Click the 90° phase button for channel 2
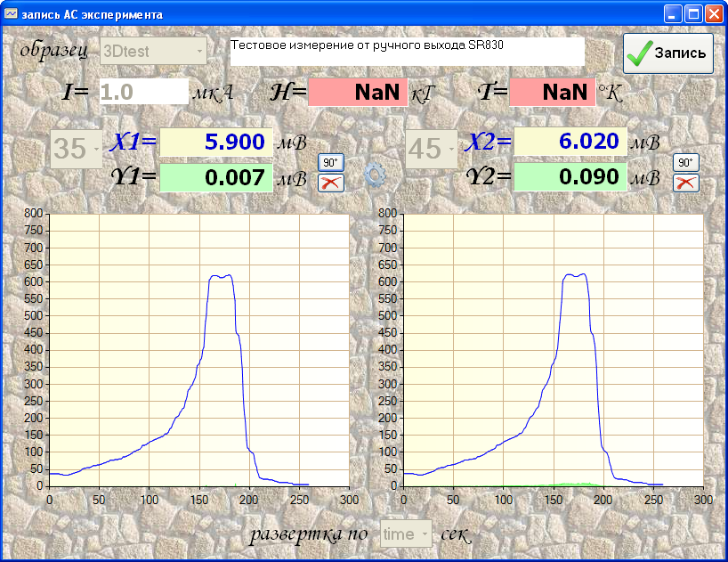The height and width of the screenshot is (562, 728). [x=686, y=163]
